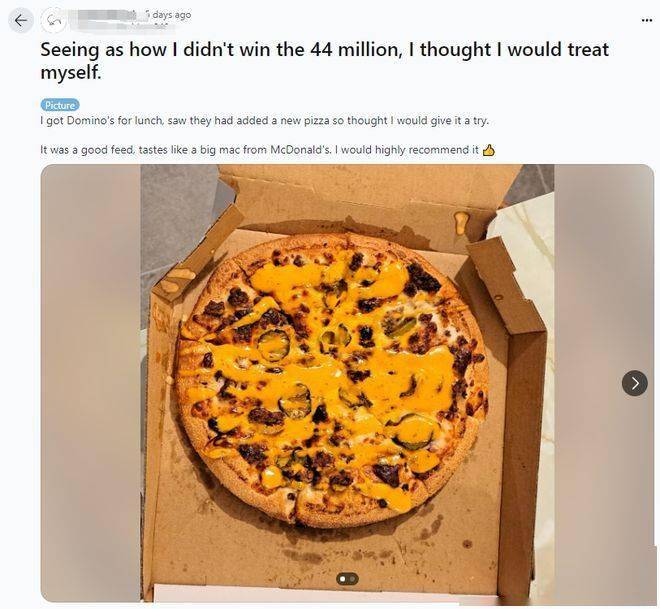Viewport: 660px width, 609px height.
Task: Filter by the blue Picture flair tag
Action: (60, 105)
